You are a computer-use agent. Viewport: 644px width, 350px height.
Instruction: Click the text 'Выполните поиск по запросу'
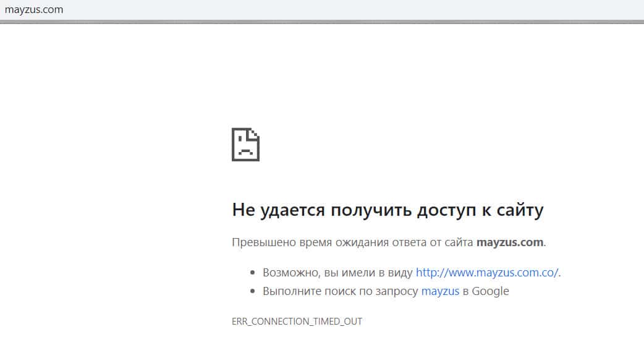(x=341, y=291)
